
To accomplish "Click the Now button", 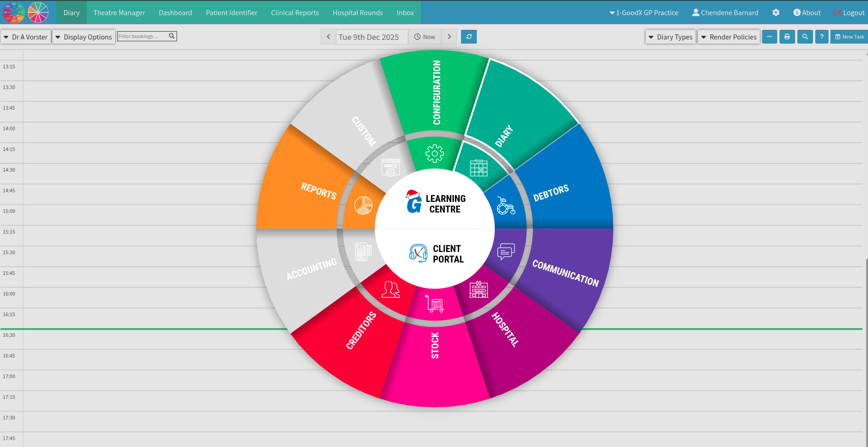I will [425, 37].
